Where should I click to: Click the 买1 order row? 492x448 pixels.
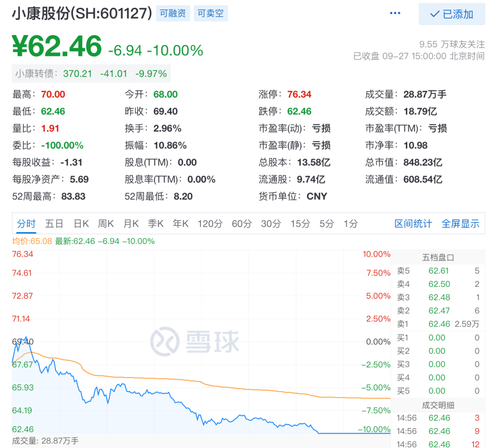pyautogui.click(x=438, y=338)
